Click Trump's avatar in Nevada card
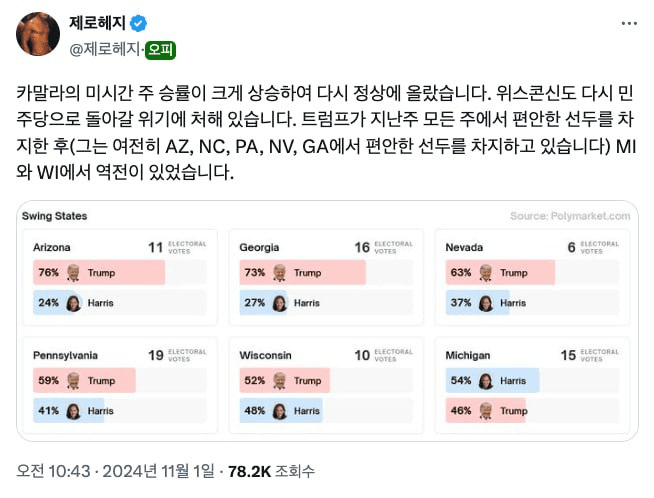This screenshot has height=498, width=654. pyautogui.click(x=485, y=272)
